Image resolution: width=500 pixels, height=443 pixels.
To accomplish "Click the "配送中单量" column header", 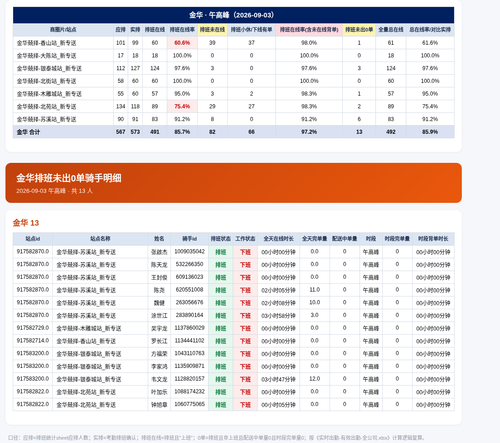I will [x=344, y=239].
